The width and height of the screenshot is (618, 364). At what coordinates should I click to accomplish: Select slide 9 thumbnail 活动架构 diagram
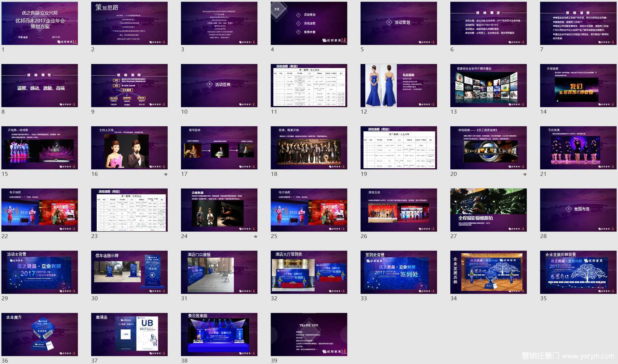[130, 85]
